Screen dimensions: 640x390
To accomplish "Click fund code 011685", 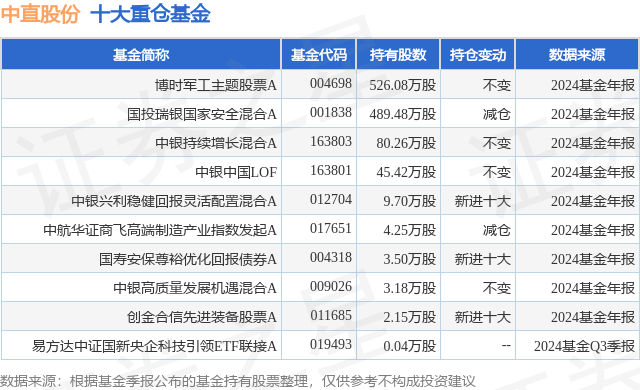I will click(331, 315).
